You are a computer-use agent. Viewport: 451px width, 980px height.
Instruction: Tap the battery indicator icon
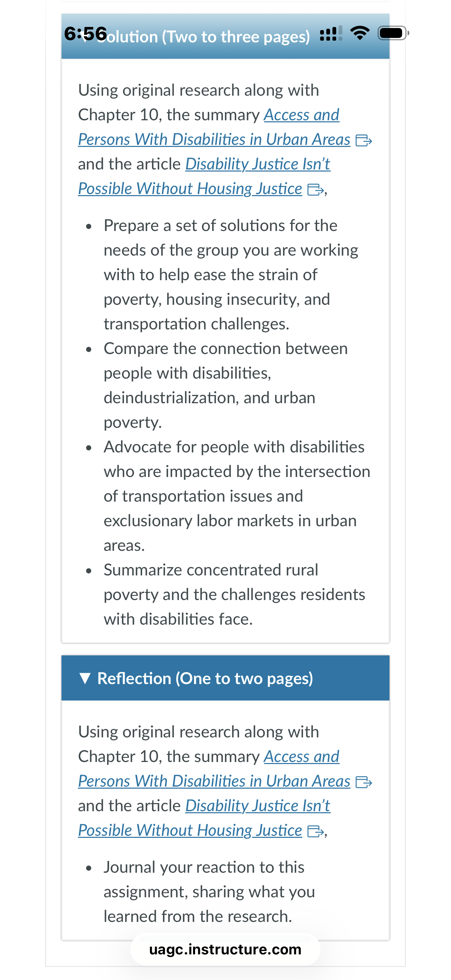[x=393, y=33]
